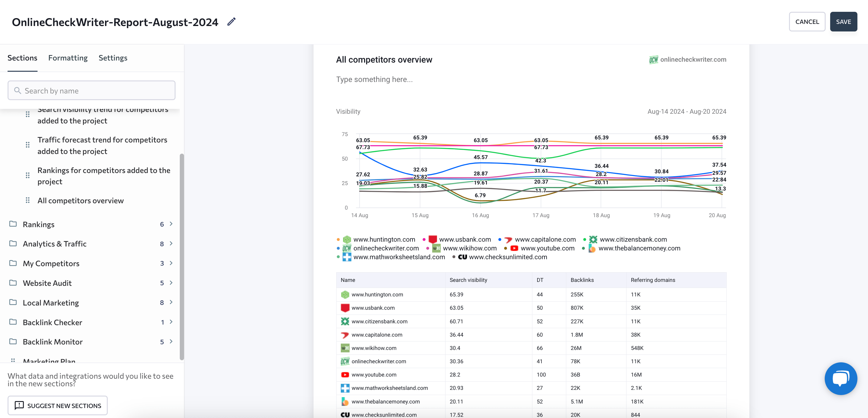Grab drag handle for All competitors overview

(x=28, y=201)
